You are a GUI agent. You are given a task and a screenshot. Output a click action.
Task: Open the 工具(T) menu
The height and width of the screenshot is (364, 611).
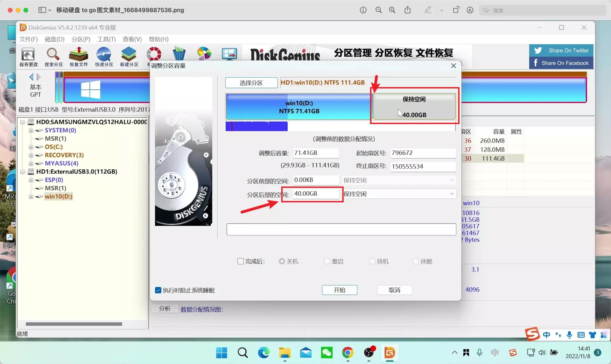click(106, 39)
